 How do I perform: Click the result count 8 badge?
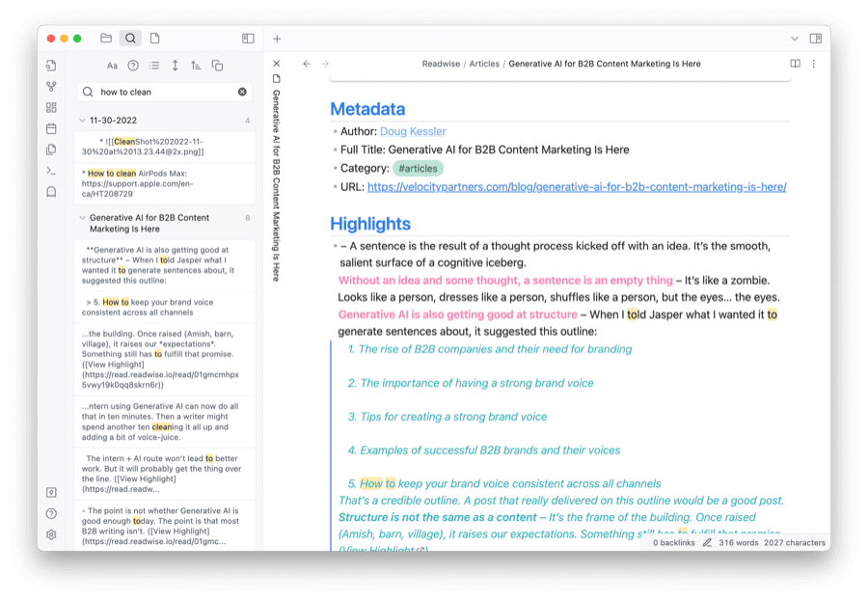(x=248, y=218)
